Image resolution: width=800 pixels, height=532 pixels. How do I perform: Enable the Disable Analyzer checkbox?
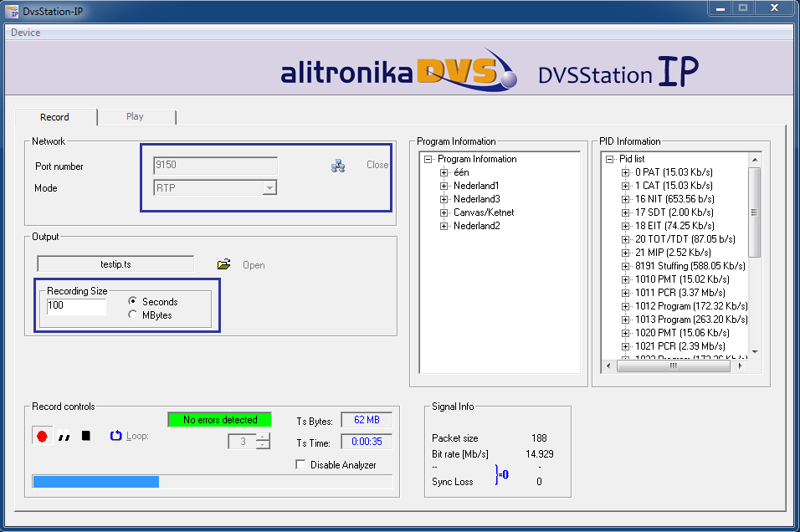tap(300, 465)
